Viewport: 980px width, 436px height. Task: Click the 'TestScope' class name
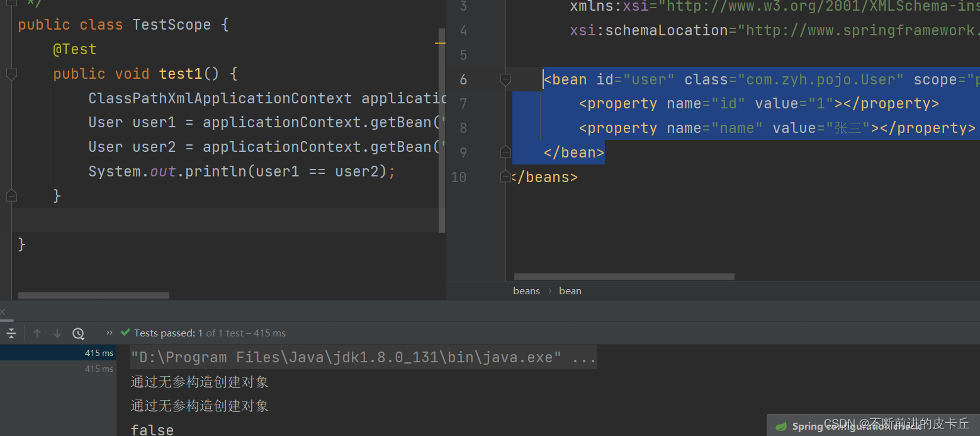pyautogui.click(x=172, y=25)
